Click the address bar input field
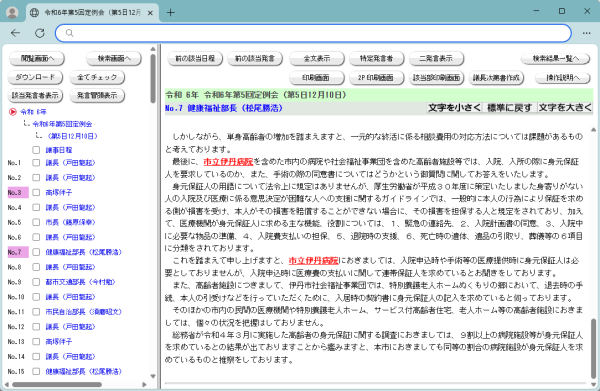600x391 pixels. (313, 33)
